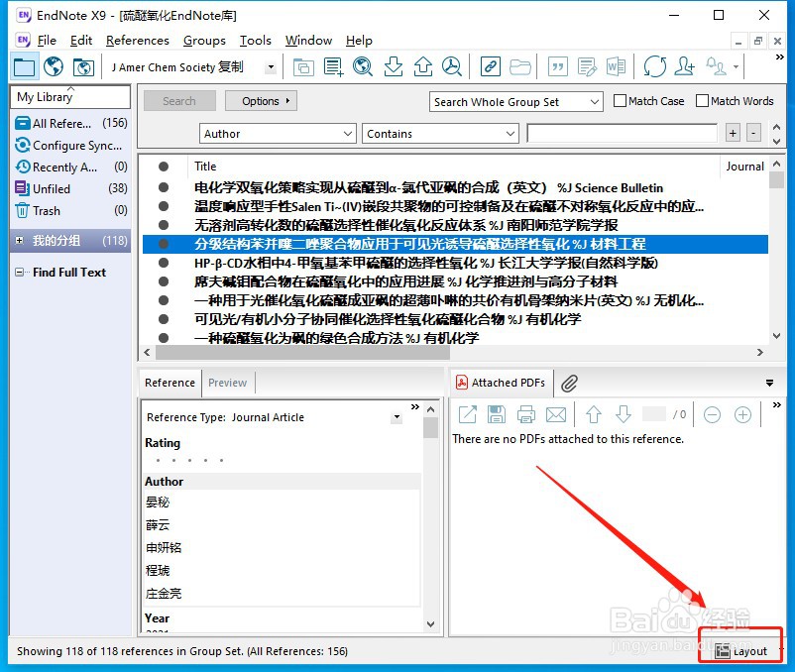Screen dimensions: 795x672
Task: Open Edit menu
Action: [81, 40]
